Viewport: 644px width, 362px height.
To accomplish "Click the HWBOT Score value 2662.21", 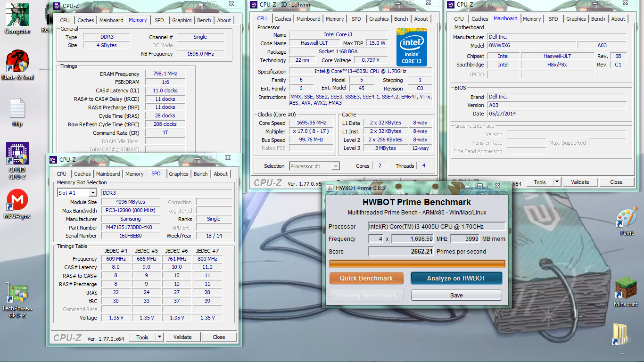I will pyautogui.click(x=401, y=252).
